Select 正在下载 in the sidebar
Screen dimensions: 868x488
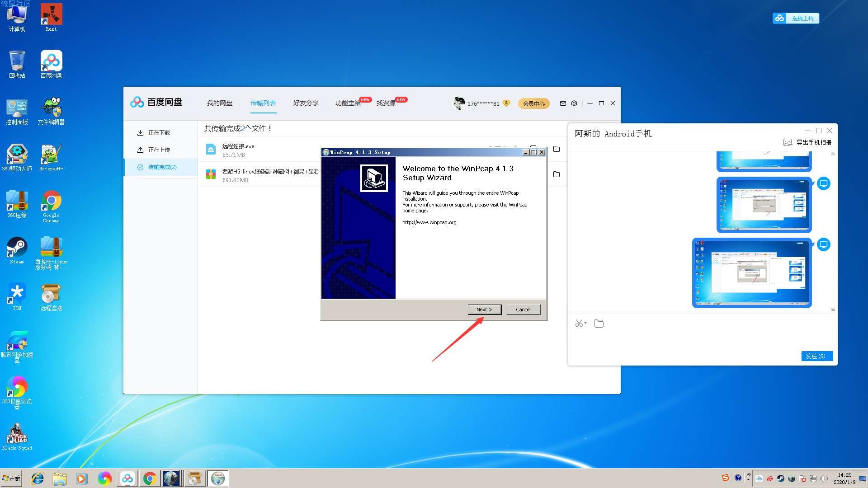tap(159, 133)
